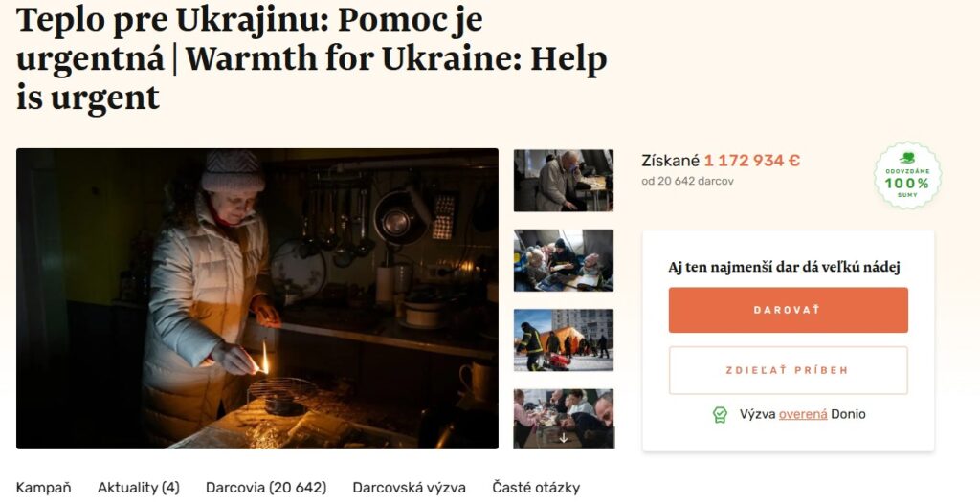
Task: Click the down arrow on thumbnail strip
Action: [x=563, y=438]
